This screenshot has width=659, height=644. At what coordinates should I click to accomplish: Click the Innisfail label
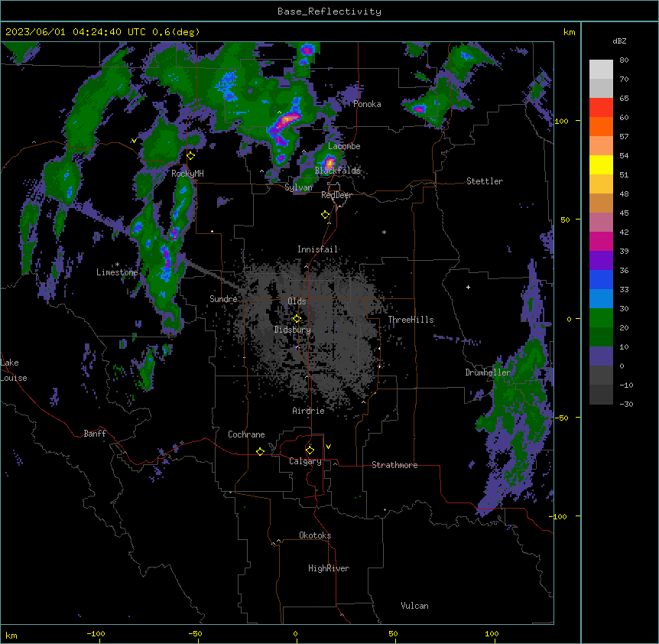317,249
